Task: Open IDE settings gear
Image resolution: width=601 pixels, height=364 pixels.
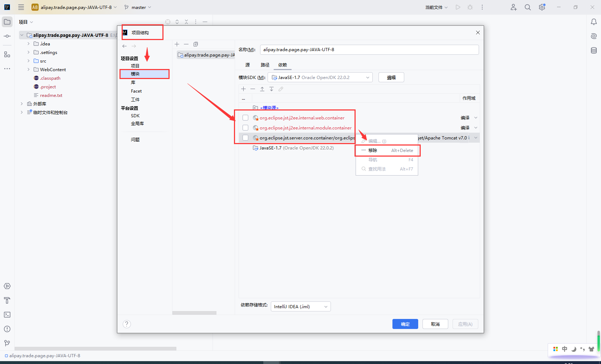Action: [542, 7]
